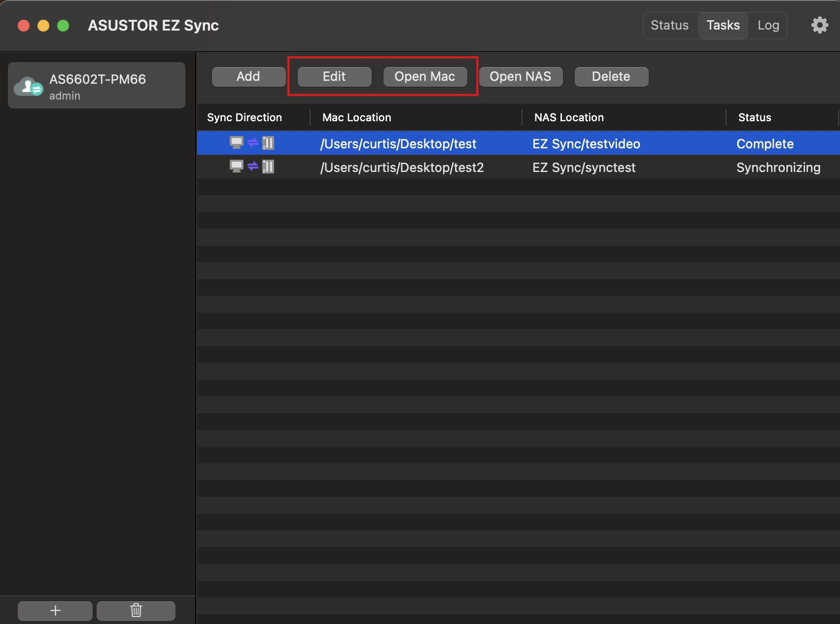Image resolution: width=840 pixels, height=624 pixels.
Task: Click the sync direction icon for Desktop/test
Action: pyautogui.click(x=252, y=143)
